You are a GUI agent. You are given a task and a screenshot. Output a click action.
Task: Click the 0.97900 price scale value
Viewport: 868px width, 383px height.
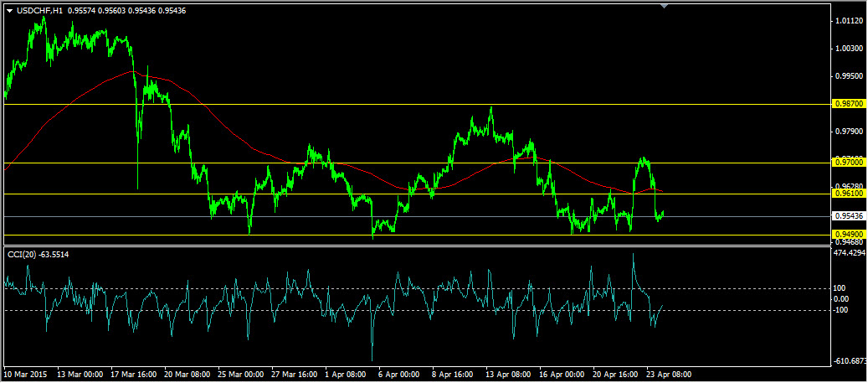850,132
